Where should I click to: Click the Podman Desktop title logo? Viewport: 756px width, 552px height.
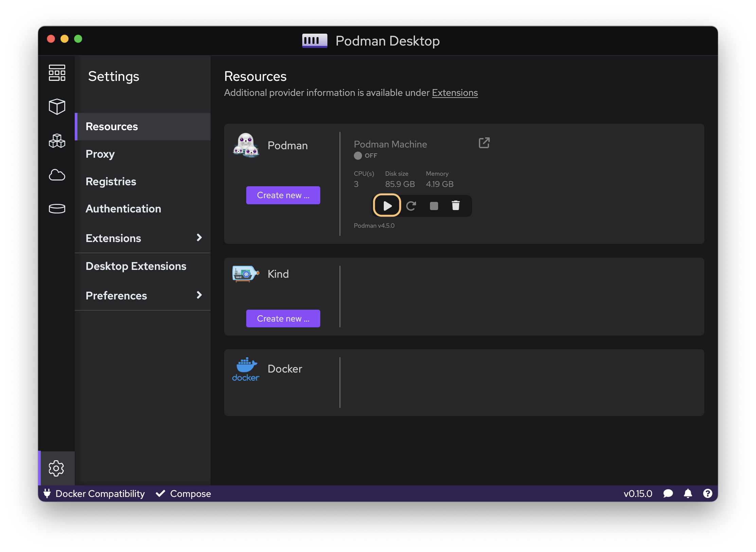(x=315, y=41)
